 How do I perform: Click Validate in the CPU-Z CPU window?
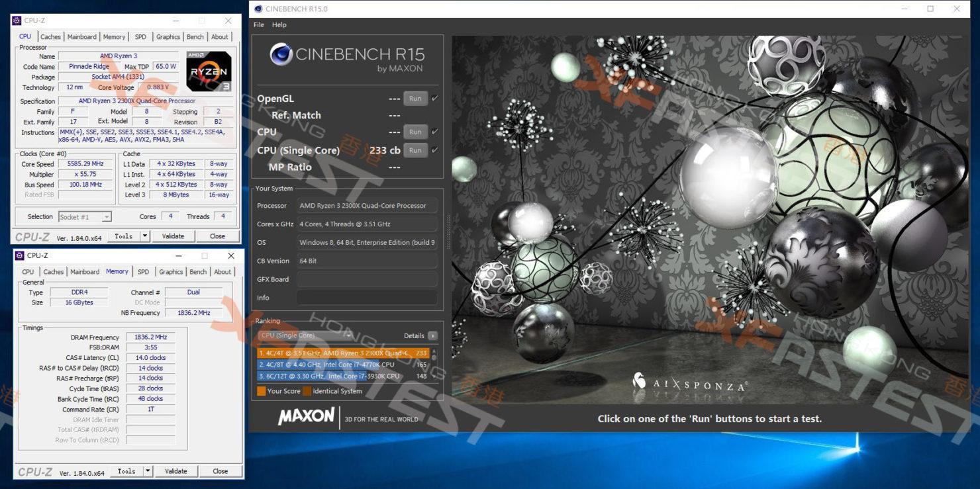173,236
